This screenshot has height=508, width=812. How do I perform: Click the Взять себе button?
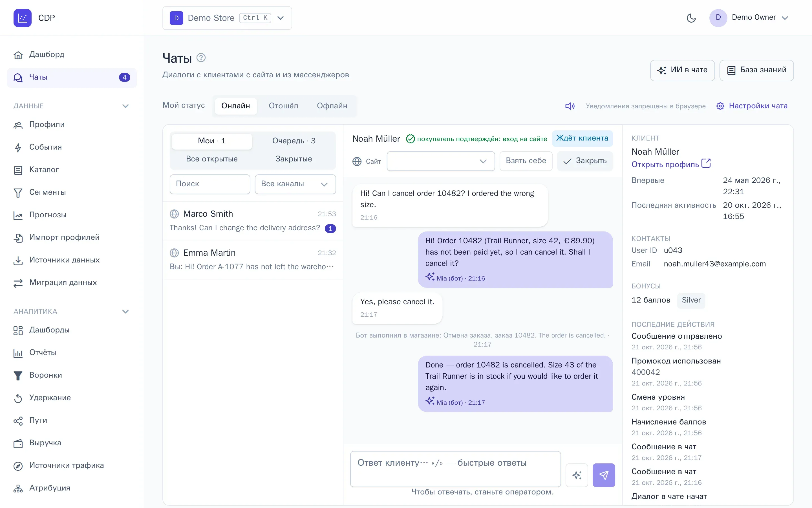tap(526, 161)
